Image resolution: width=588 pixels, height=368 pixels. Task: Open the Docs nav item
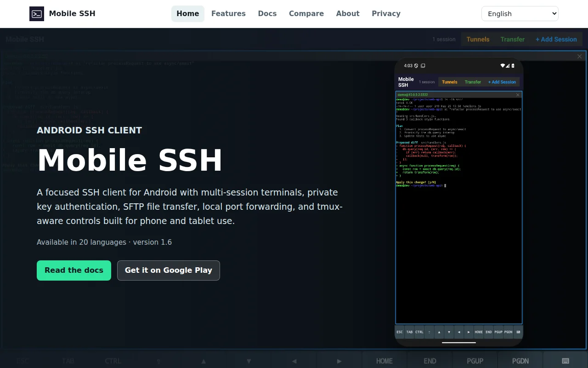coord(267,14)
